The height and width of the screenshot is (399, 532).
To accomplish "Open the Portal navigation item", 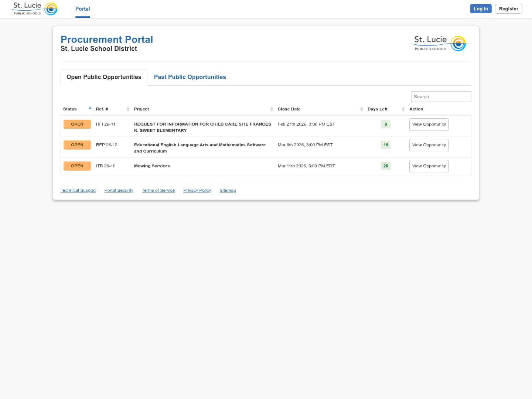I will 82,9.
